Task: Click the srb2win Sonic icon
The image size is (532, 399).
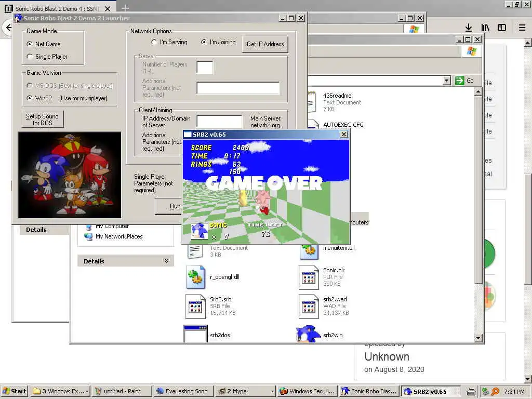Action: (308, 334)
